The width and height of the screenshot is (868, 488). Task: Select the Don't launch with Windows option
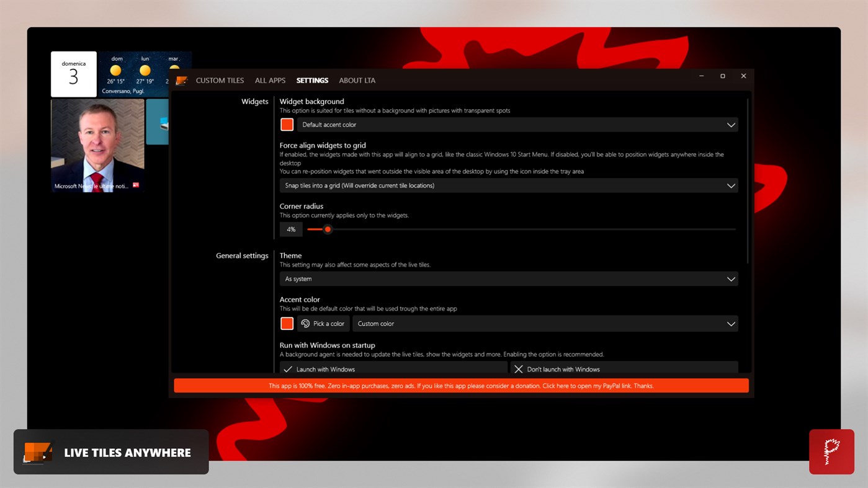[x=624, y=369]
